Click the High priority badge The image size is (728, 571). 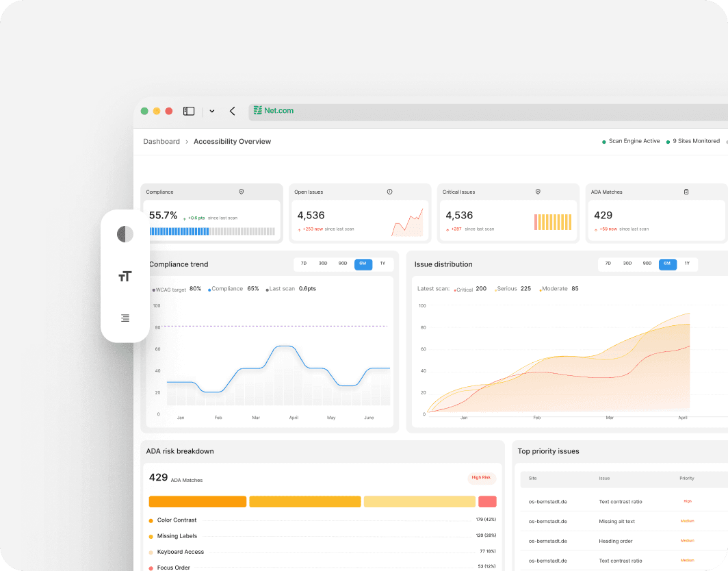click(688, 501)
